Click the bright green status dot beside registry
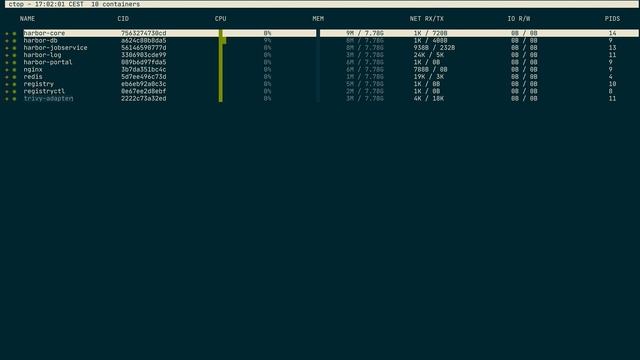640x360 pixels. 14,84
